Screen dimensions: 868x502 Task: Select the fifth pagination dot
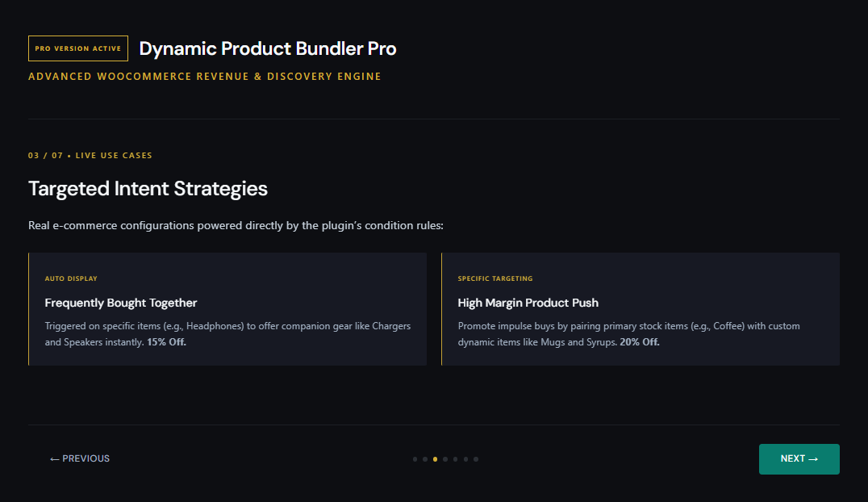[x=456, y=458]
